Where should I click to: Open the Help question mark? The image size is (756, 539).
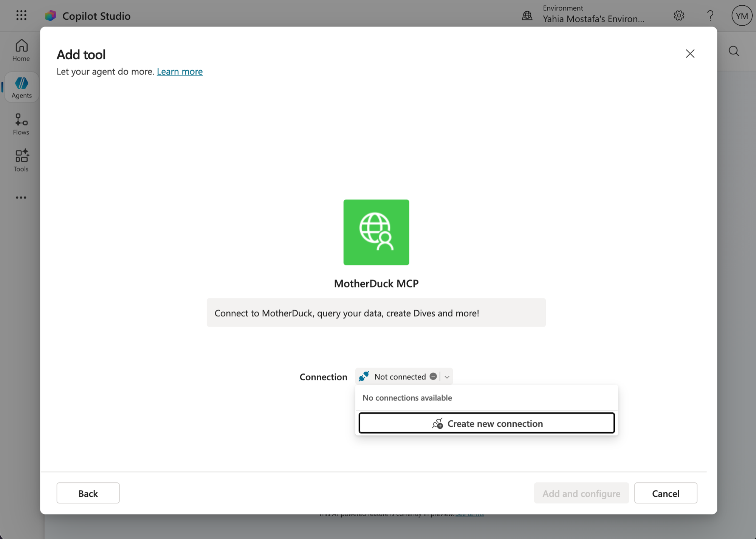point(710,15)
